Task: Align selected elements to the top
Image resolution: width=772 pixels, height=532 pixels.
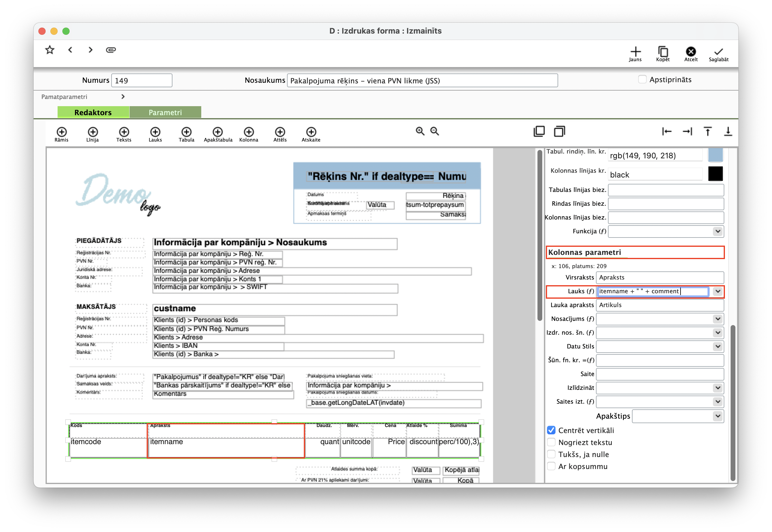Action: coord(708,131)
